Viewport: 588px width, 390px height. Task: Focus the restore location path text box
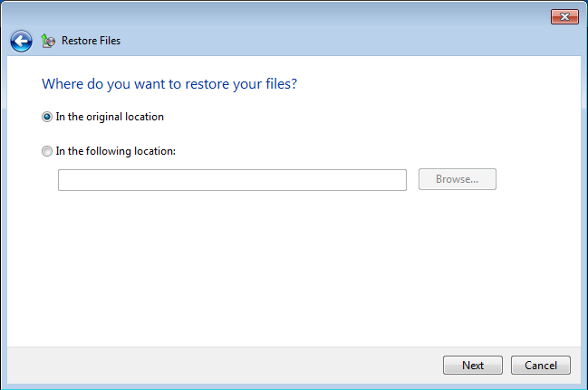[232, 180]
